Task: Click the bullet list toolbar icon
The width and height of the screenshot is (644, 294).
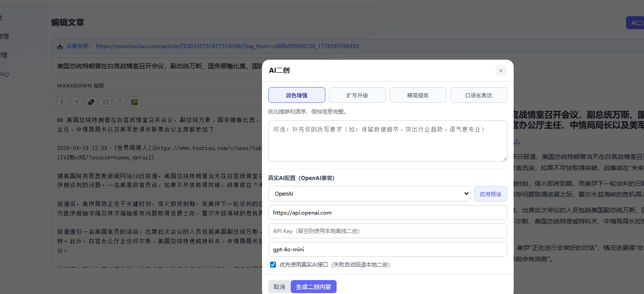Action: pyautogui.click(x=77, y=102)
